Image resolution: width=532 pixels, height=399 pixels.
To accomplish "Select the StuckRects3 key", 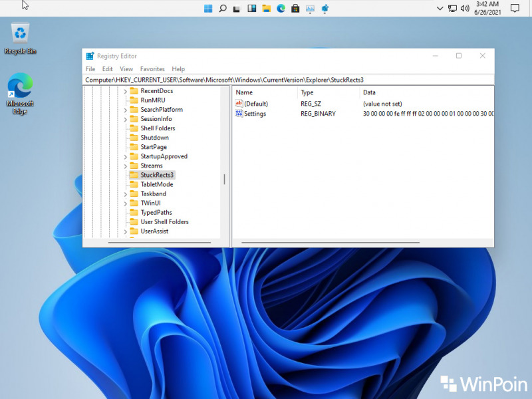I will [x=157, y=175].
